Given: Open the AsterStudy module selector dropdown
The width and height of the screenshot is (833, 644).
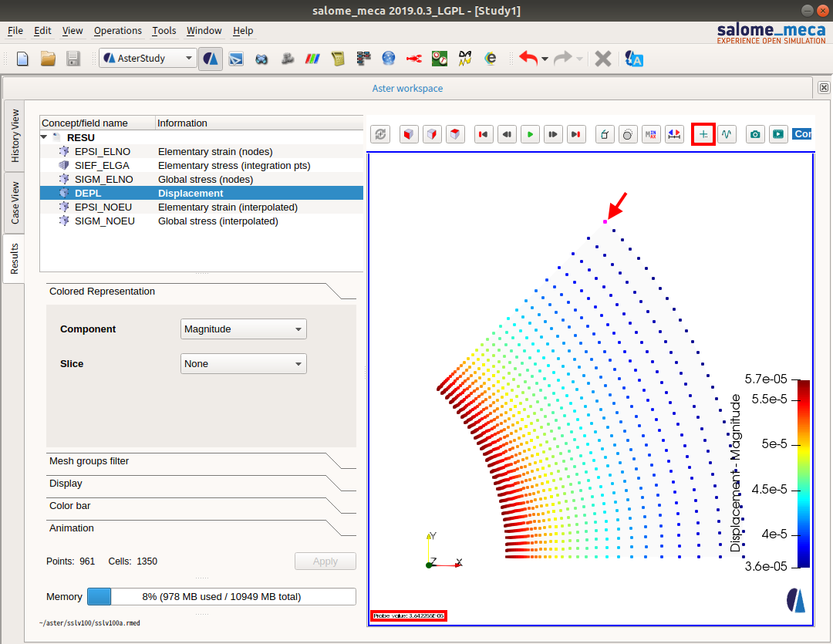Looking at the screenshot, I should pos(148,59).
